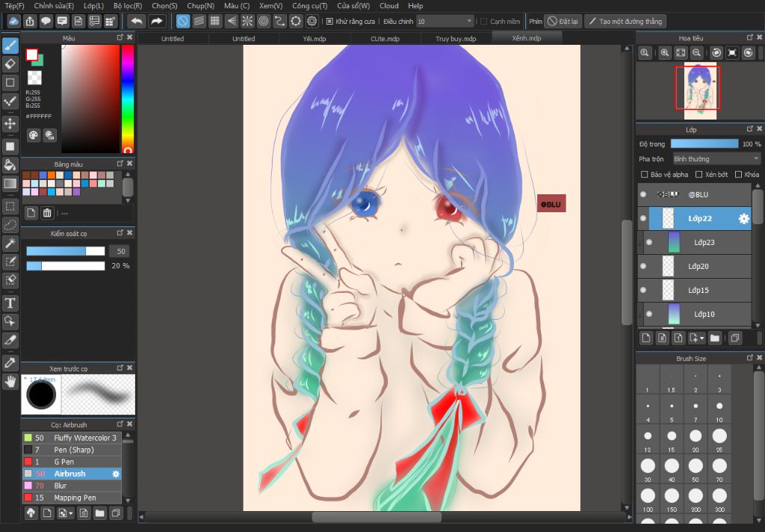Click the Undo arrow in toolbar
This screenshot has width=765, height=532.
click(137, 21)
